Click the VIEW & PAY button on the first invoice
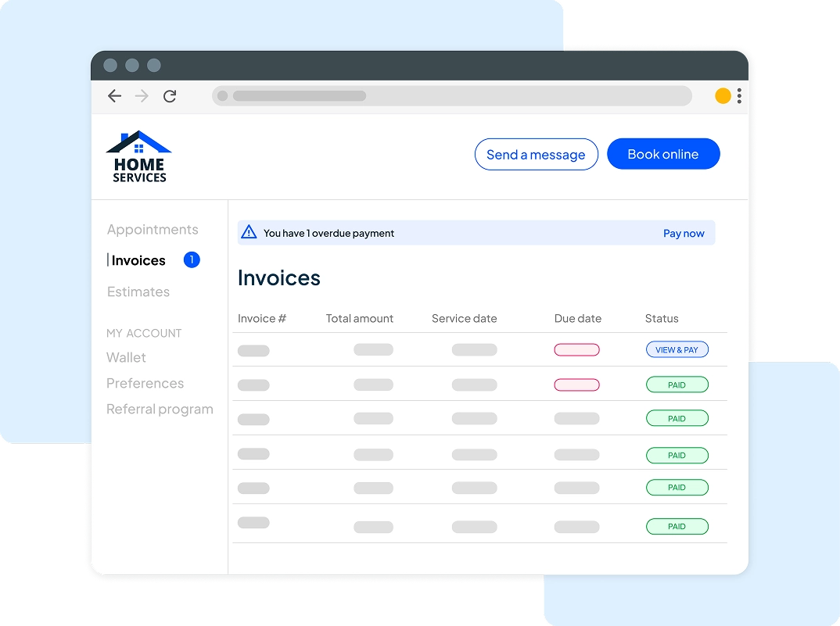840x626 pixels. (677, 349)
